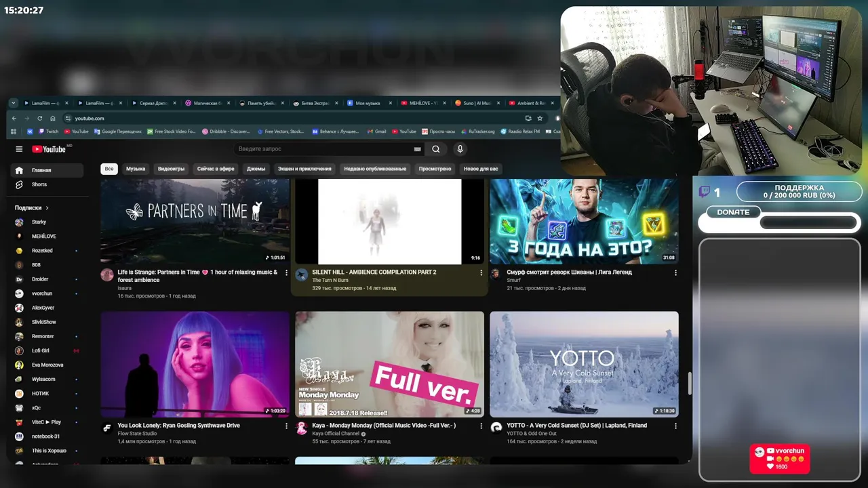Image resolution: width=868 pixels, height=488 pixels.
Task: Open the on-screen keyboard in search box
Action: coord(417,149)
